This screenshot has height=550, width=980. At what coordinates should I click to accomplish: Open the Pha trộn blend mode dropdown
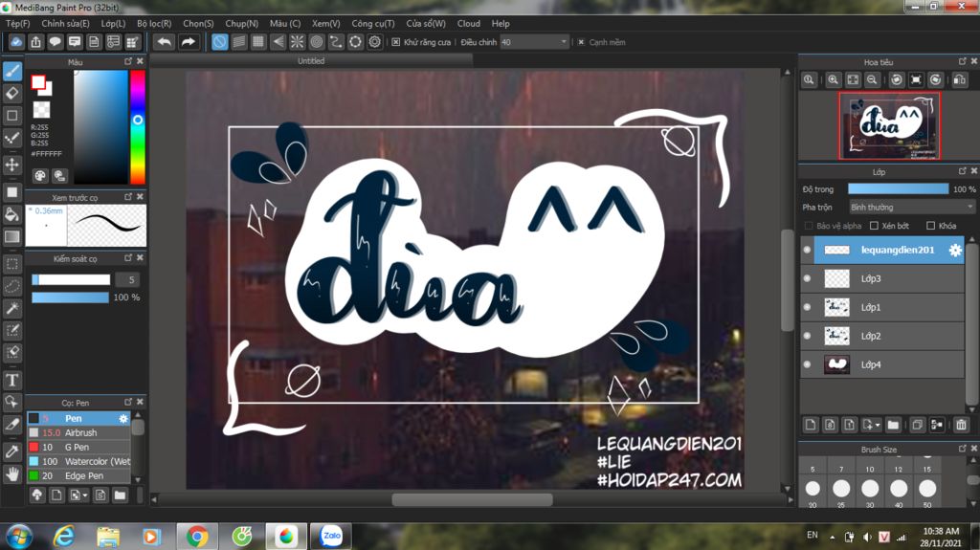[911, 207]
